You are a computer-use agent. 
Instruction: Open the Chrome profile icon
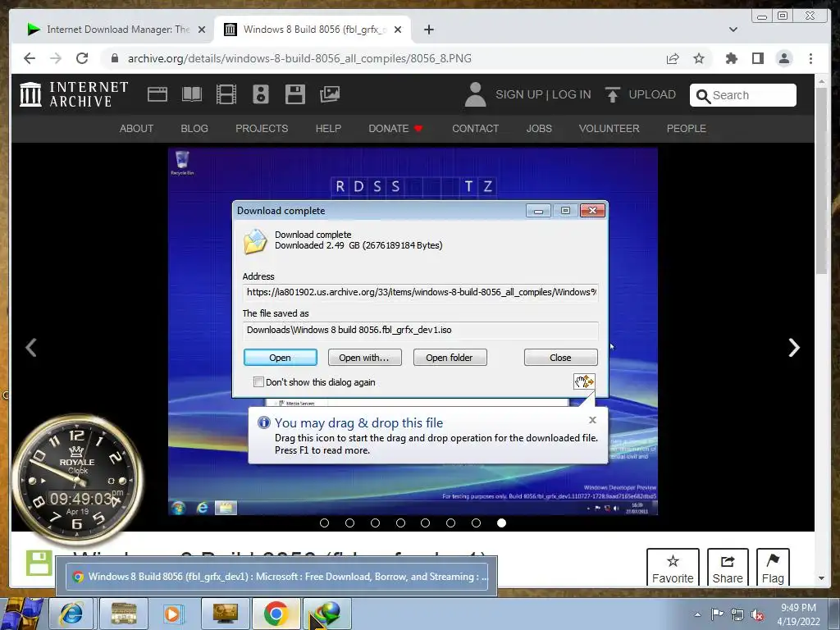(x=783, y=58)
